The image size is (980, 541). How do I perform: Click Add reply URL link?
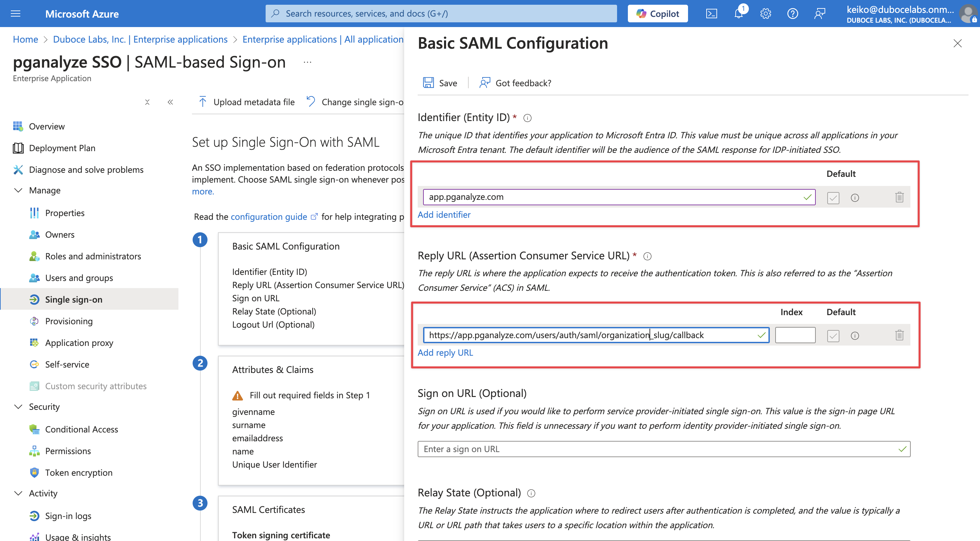445,353
